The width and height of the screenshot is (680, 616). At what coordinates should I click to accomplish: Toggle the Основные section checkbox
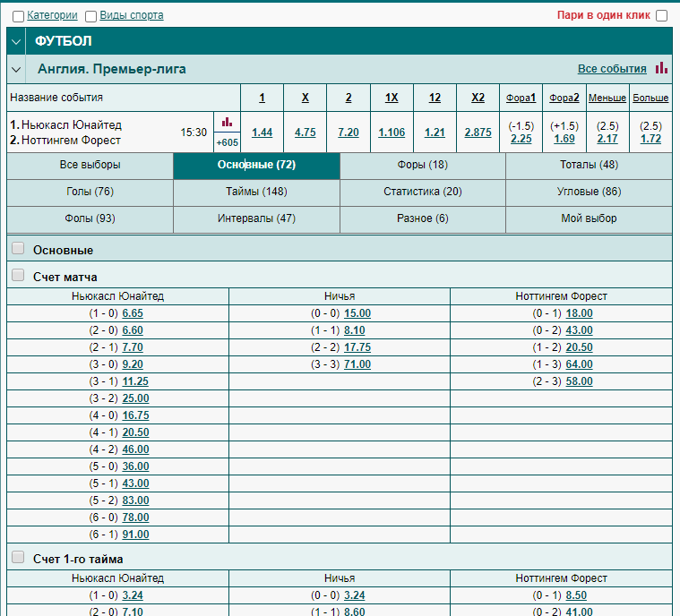click(x=18, y=248)
